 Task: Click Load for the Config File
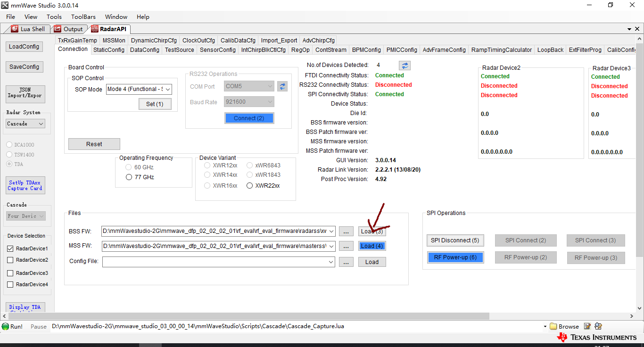click(x=372, y=262)
